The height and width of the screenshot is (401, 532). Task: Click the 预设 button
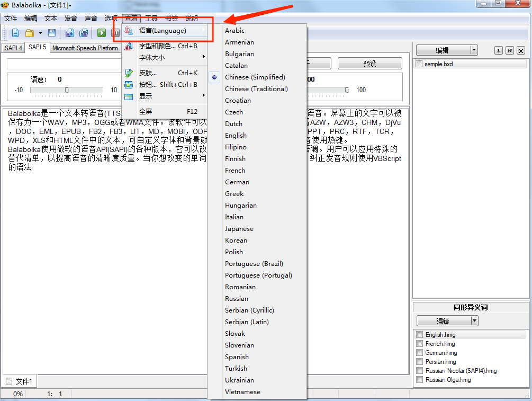pos(369,64)
